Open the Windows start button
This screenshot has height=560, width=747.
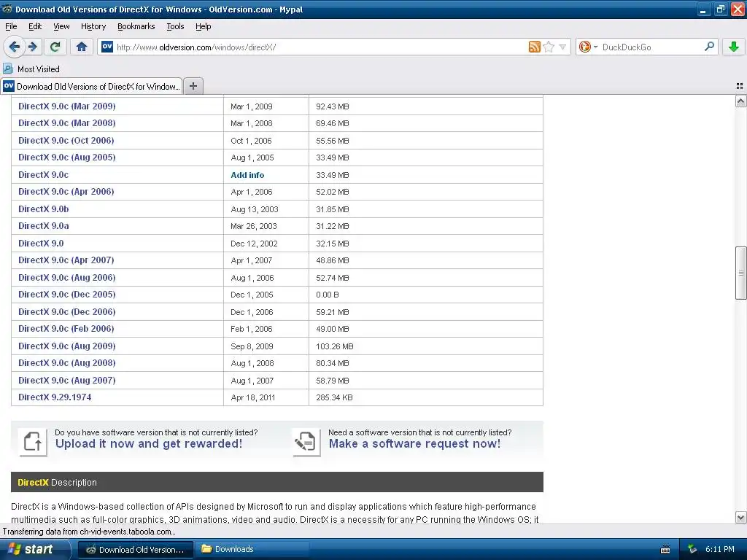(x=34, y=549)
